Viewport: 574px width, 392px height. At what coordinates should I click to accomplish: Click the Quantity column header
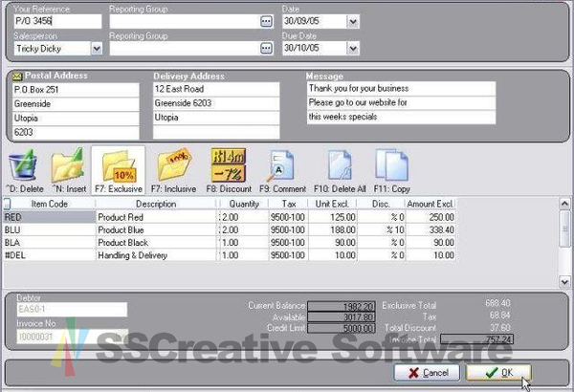pyautogui.click(x=244, y=204)
